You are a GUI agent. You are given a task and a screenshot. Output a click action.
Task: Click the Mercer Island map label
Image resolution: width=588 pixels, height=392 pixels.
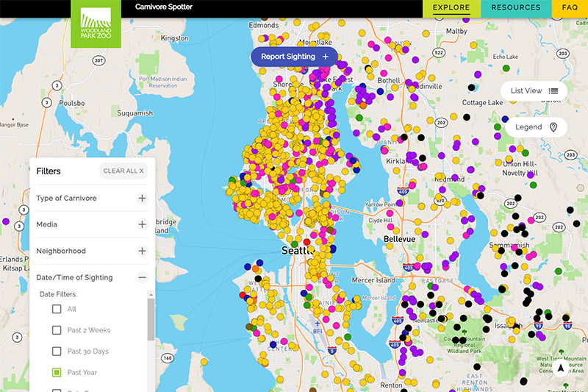[373, 280]
